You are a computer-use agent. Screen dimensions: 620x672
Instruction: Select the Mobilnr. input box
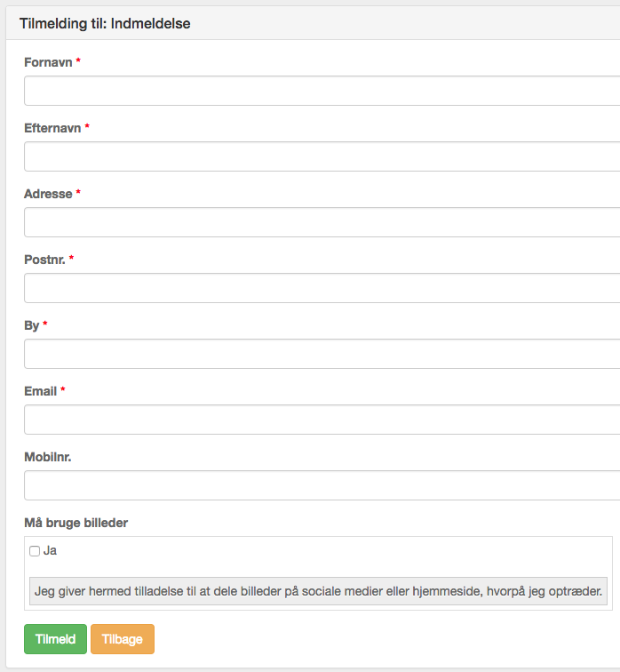[322, 485]
